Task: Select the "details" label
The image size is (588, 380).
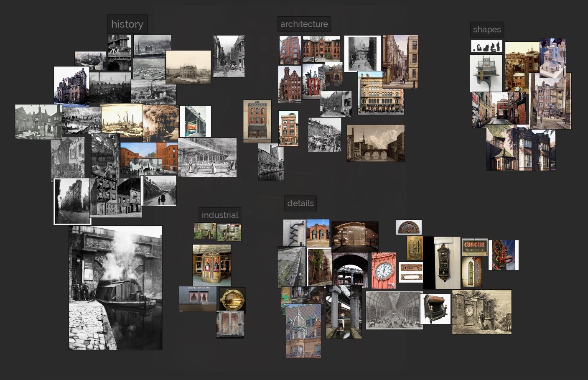Action: point(300,203)
